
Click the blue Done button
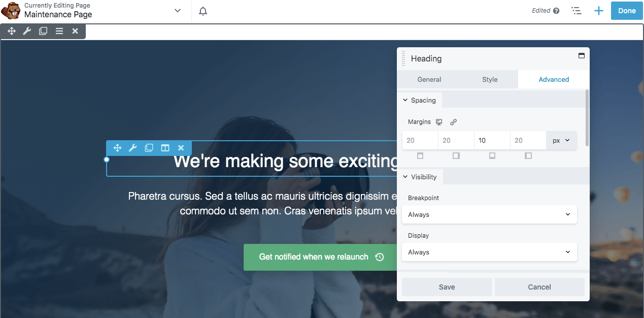(627, 11)
